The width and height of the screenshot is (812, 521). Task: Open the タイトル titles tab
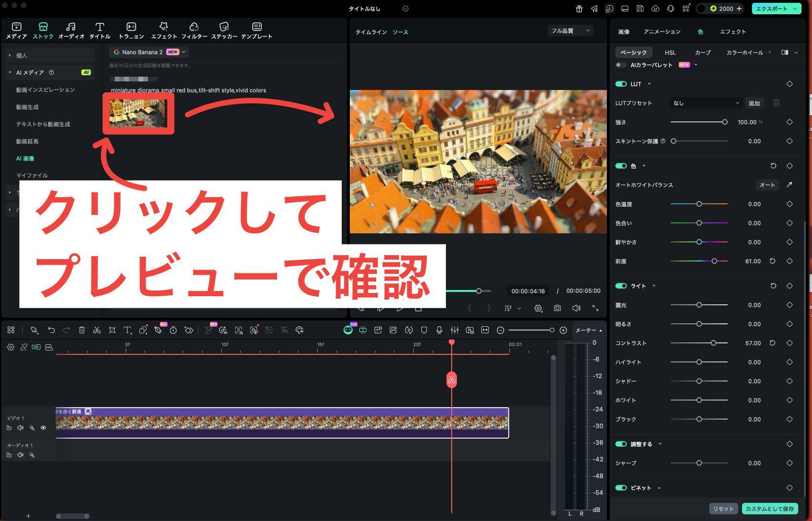pyautogui.click(x=99, y=30)
